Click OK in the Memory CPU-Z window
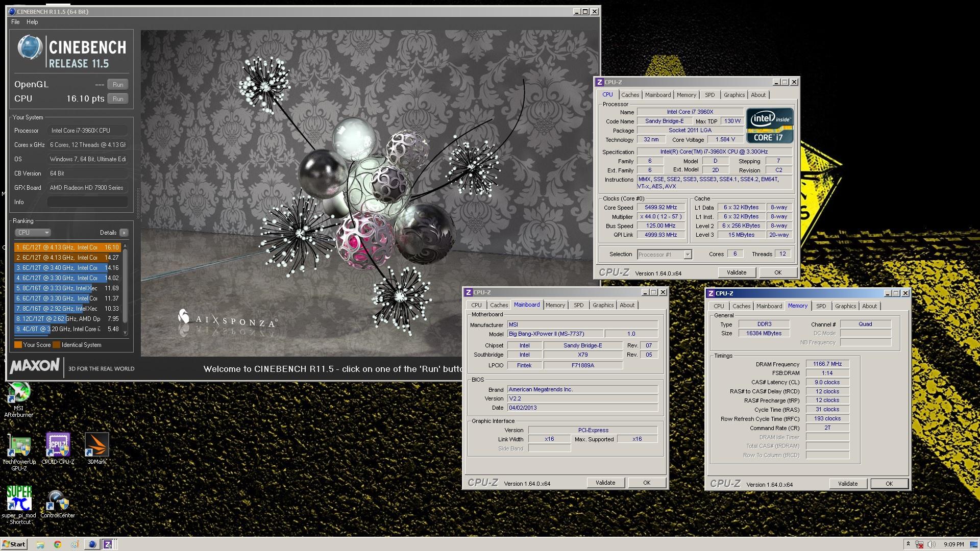The height and width of the screenshot is (551, 980). click(889, 484)
